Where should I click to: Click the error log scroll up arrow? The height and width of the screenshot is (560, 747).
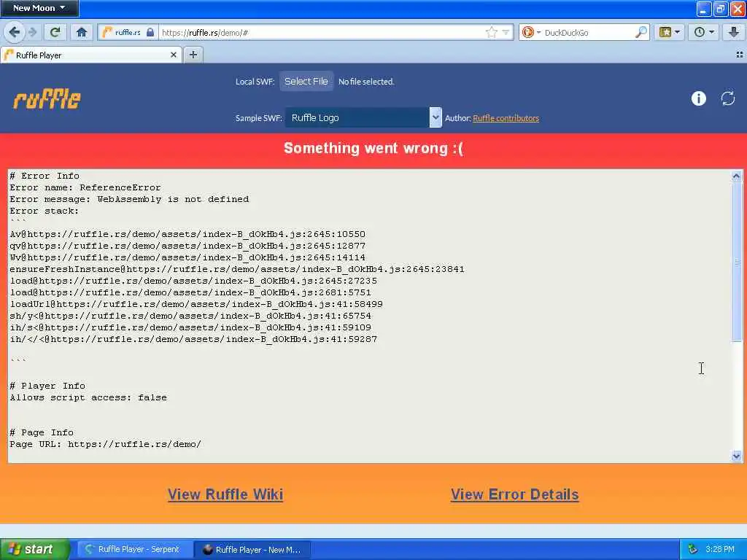click(x=737, y=176)
